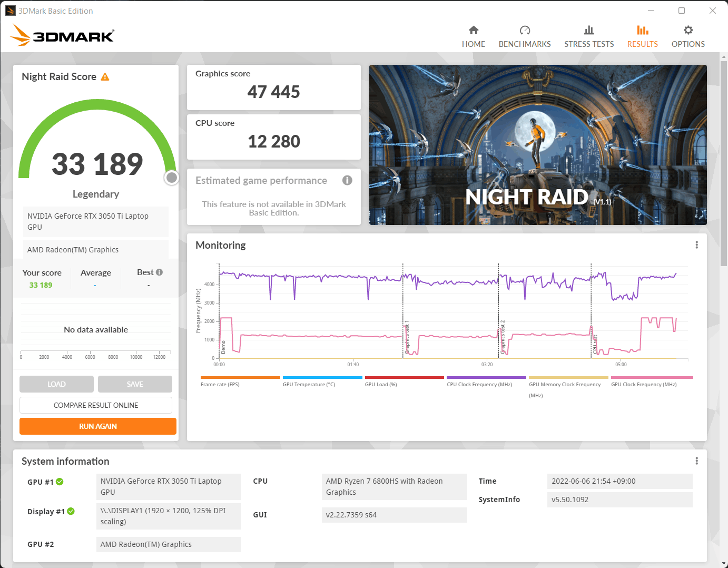Open the System information three-dot menu

[x=696, y=461]
